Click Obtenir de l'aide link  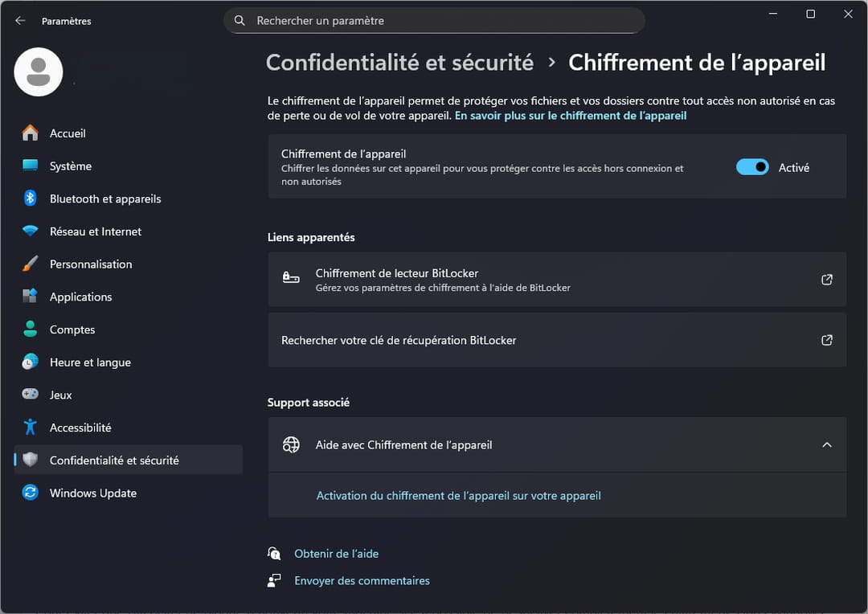click(336, 554)
